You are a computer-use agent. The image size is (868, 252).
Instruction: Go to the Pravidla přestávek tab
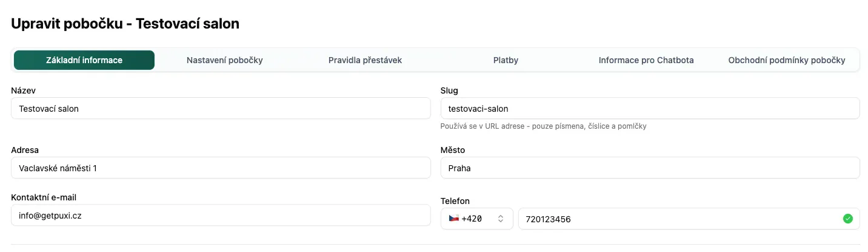(x=365, y=60)
